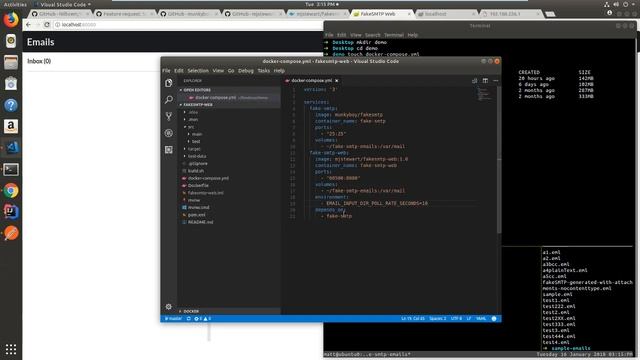
Task: Open the Go menu in VS Code
Action: [231, 71]
